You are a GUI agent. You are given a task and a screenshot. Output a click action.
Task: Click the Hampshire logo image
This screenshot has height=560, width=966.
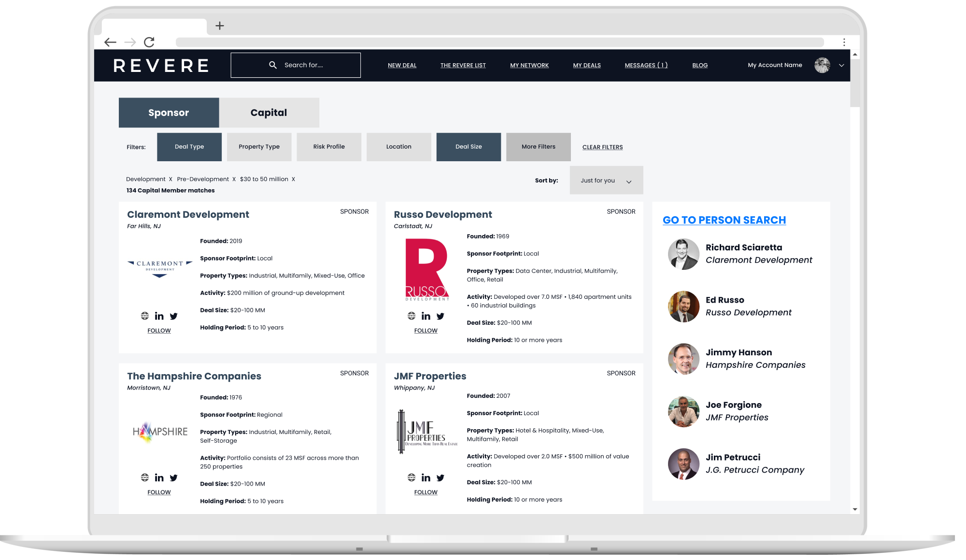[160, 432]
